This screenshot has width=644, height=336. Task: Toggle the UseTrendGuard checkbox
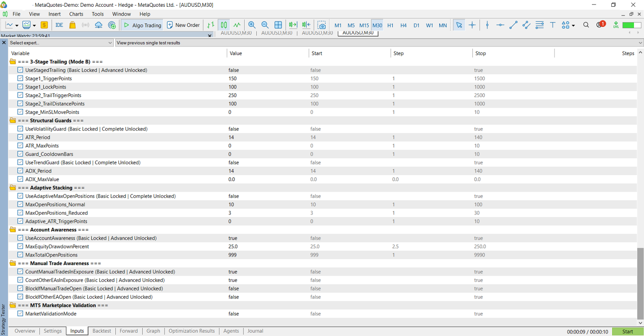[x=20, y=163]
